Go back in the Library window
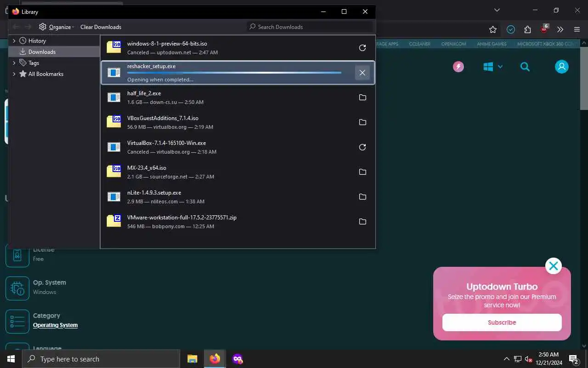The height and width of the screenshot is (368, 588). (x=16, y=27)
